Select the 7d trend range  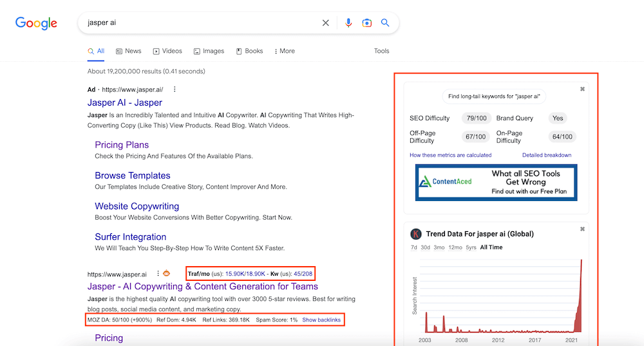coord(413,247)
